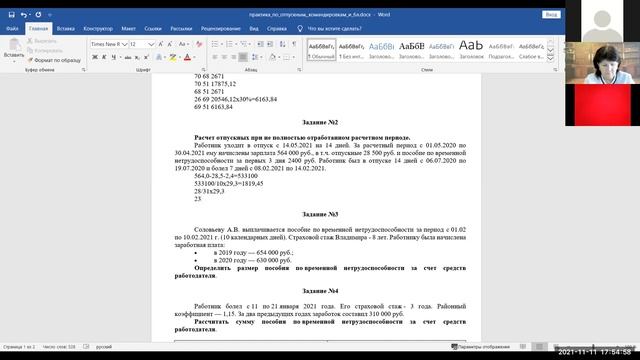Apply the Обычный style
Image resolution: width=640 pixels, height=360 pixels.
click(322, 50)
